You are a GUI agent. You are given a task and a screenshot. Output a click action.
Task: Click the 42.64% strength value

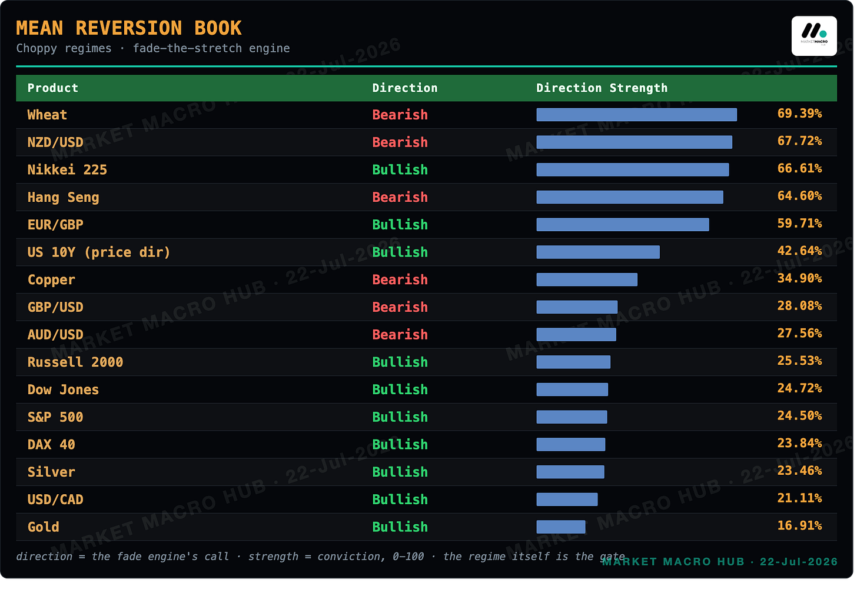799,251
